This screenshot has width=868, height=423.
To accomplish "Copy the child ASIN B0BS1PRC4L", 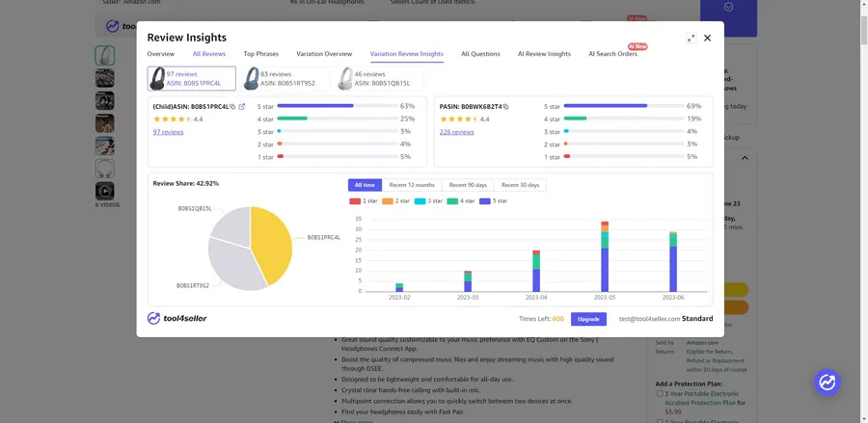I will click(232, 107).
